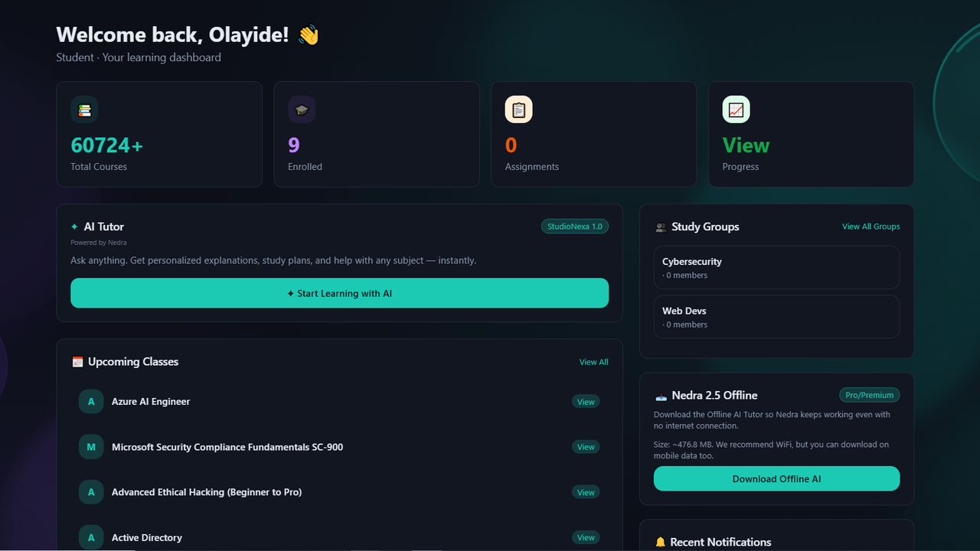980x551 pixels.
Task: Click the Welcome back, Olayide heading
Action: (x=188, y=34)
